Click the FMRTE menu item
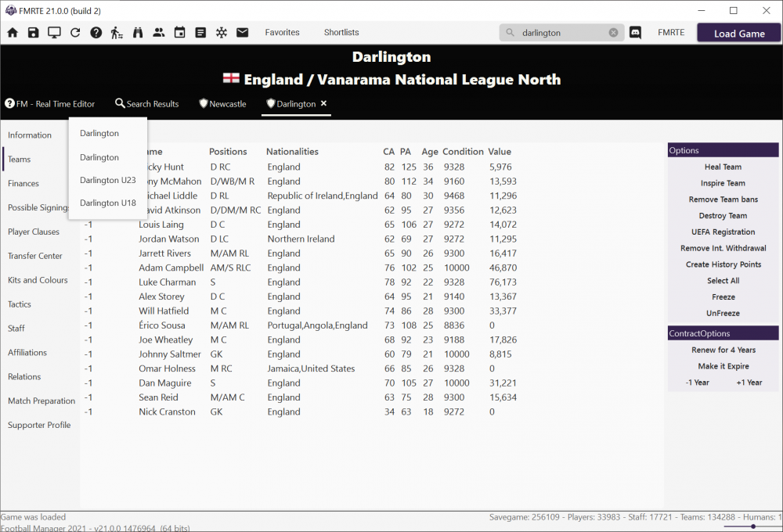Image resolution: width=783 pixels, height=532 pixels. click(671, 32)
